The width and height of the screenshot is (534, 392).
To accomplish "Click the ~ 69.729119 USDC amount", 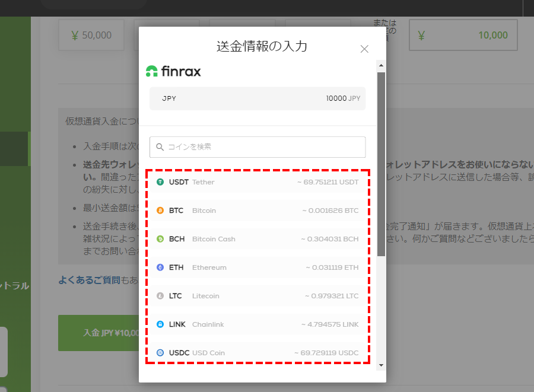I will pyautogui.click(x=326, y=353).
